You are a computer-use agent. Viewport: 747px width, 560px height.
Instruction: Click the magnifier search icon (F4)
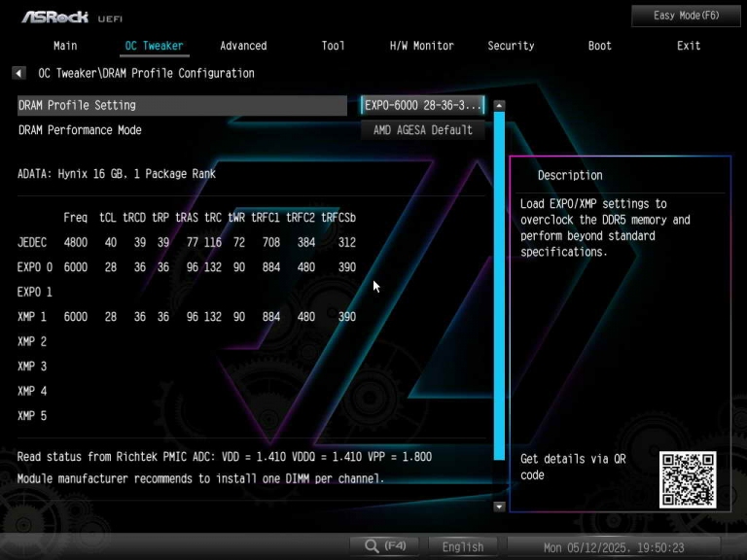coord(385,546)
